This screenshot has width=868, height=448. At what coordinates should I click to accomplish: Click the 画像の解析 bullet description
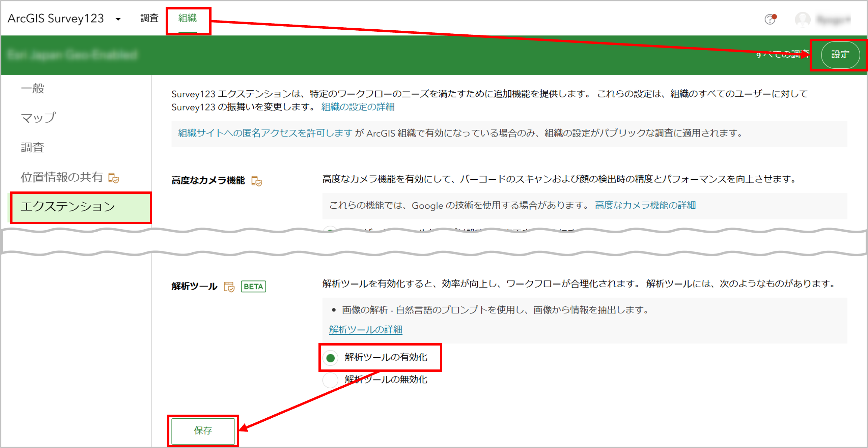coord(495,310)
